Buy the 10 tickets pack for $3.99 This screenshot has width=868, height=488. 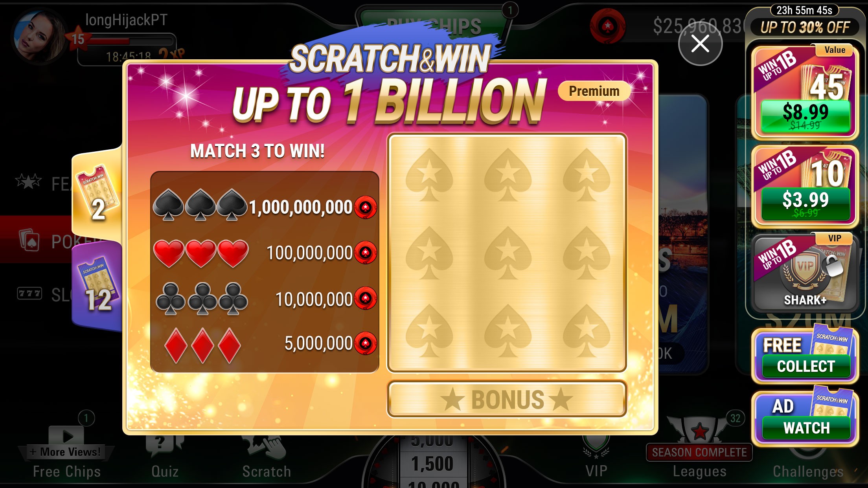tap(805, 187)
